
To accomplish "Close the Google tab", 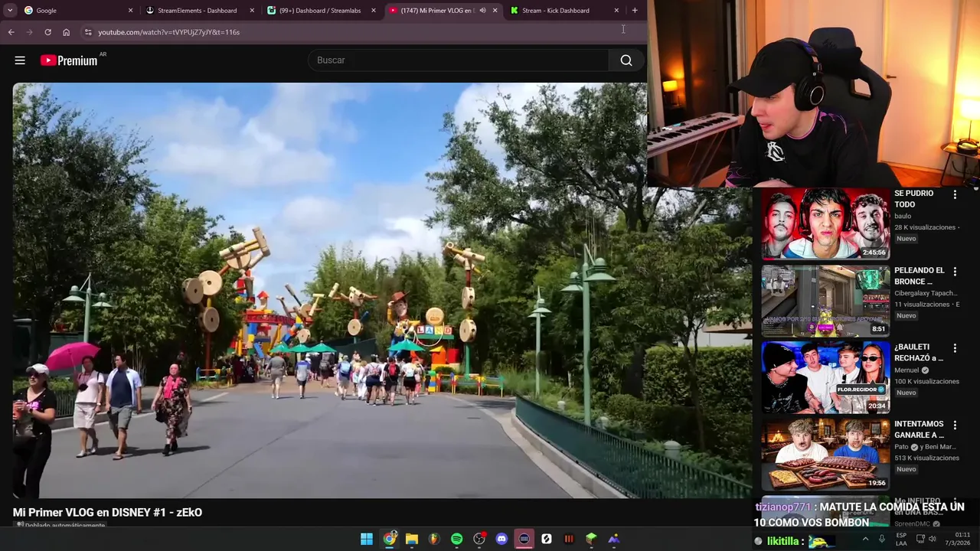I will [130, 11].
